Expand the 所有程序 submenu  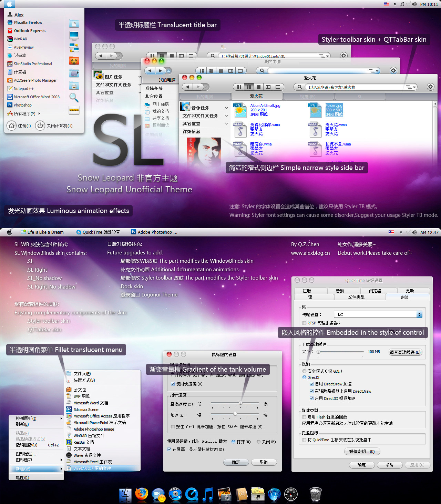pyautogui.click(x=24, y=113)
